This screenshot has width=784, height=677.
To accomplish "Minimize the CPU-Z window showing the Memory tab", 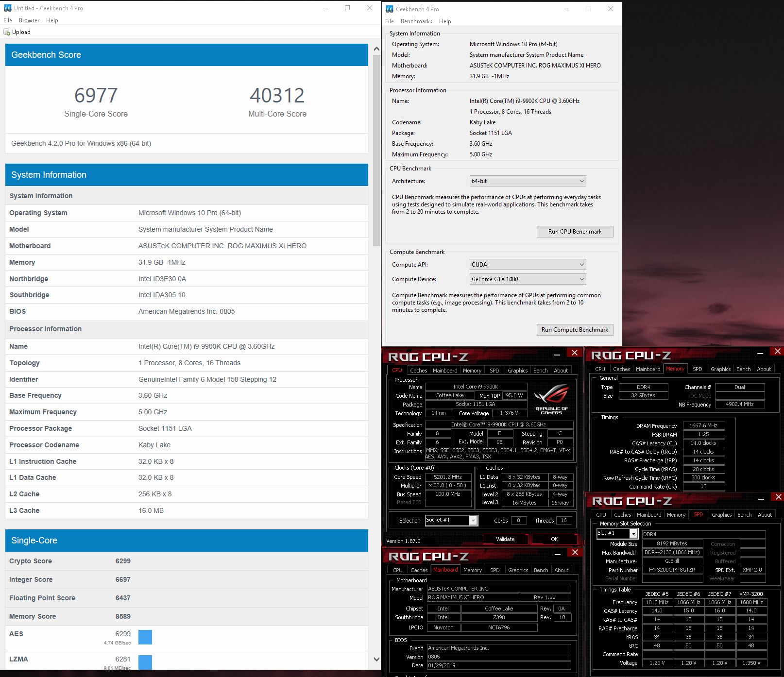I will (760, 353).
